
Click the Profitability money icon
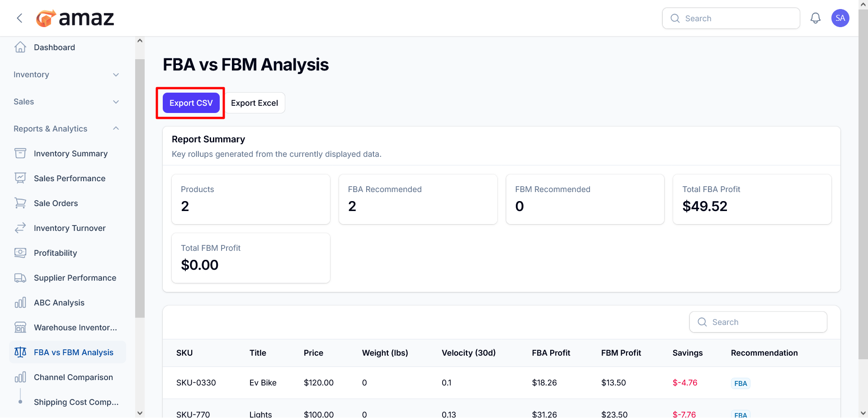(x=20, y=253)
